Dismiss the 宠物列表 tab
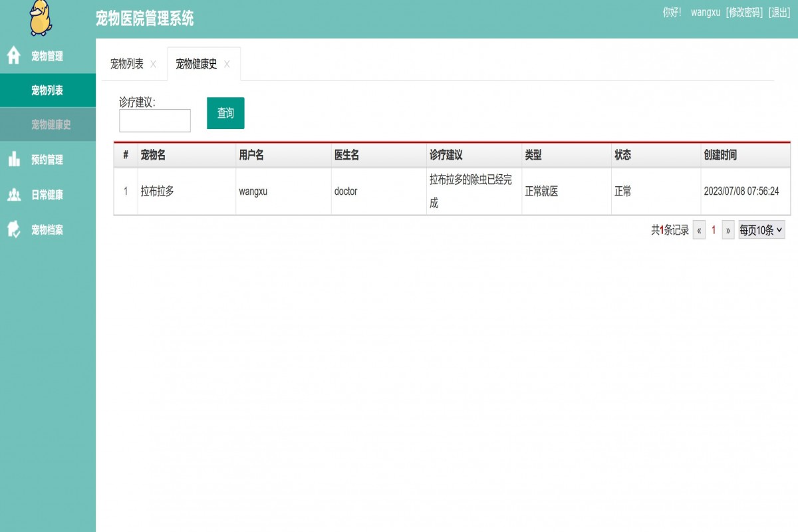This screenshot has height=532, width=798. tap(154, 65)
